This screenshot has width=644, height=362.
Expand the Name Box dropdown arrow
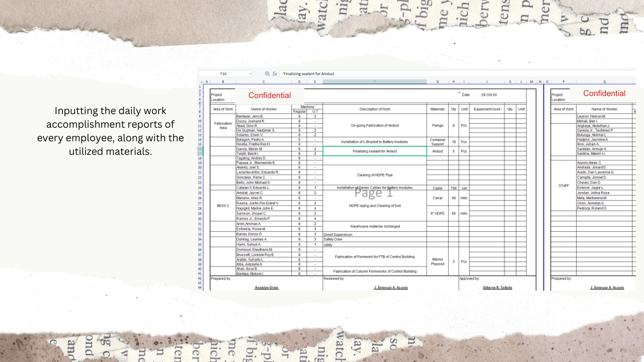click(x=250, y=73)
